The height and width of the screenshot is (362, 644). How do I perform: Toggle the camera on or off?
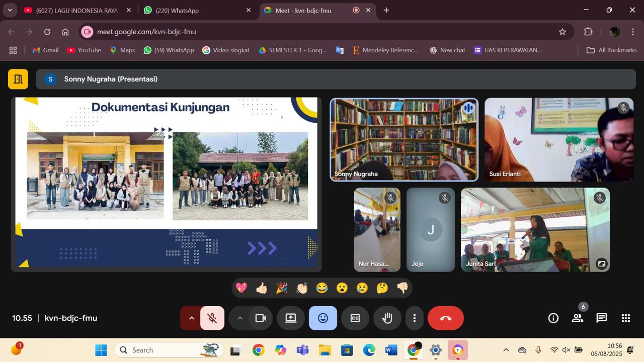[x=261, y=318]
